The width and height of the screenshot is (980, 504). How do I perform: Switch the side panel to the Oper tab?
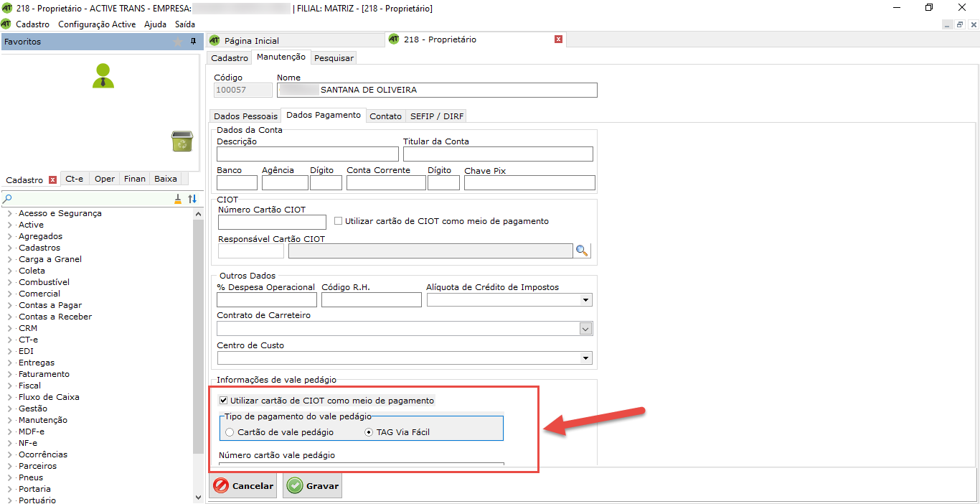[x=105, y=179]
